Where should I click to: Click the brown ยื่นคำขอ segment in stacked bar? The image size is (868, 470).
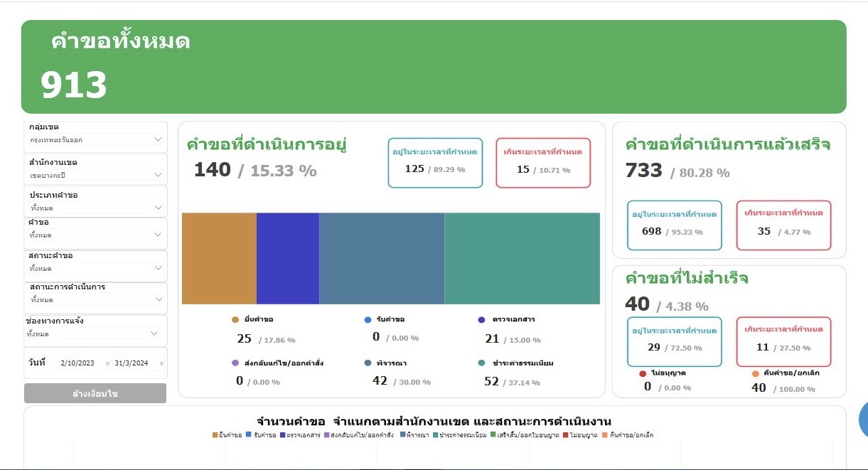click(219, 258)
